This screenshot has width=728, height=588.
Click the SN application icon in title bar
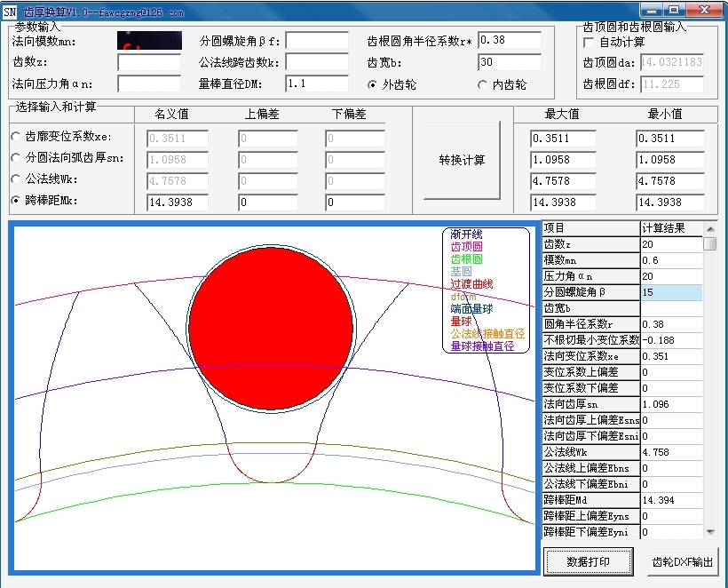tap(10, 12)
